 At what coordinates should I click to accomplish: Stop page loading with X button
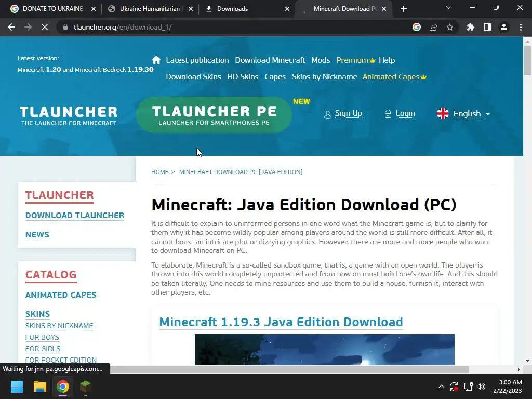[45, 27]
